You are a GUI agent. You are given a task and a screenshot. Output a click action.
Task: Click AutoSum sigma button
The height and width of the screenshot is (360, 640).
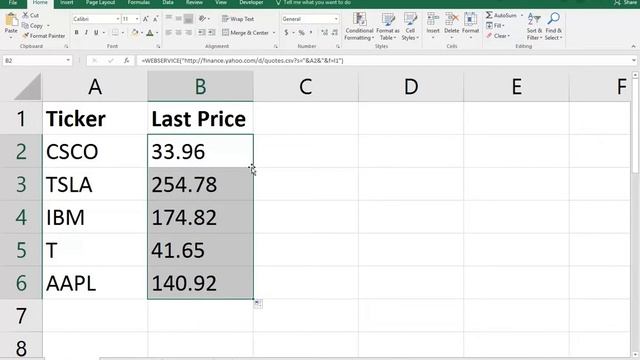501,16
